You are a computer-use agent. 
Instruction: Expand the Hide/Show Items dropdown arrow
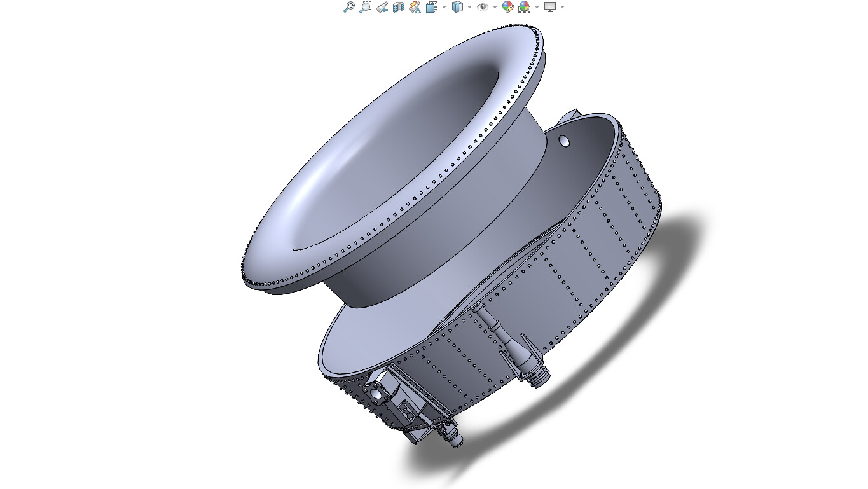pos(495,7)
